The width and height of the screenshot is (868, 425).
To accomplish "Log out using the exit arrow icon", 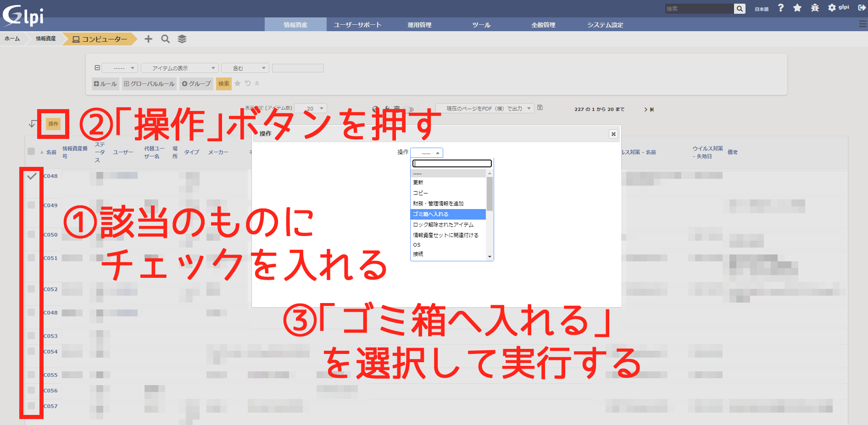I will pos(862,8).
